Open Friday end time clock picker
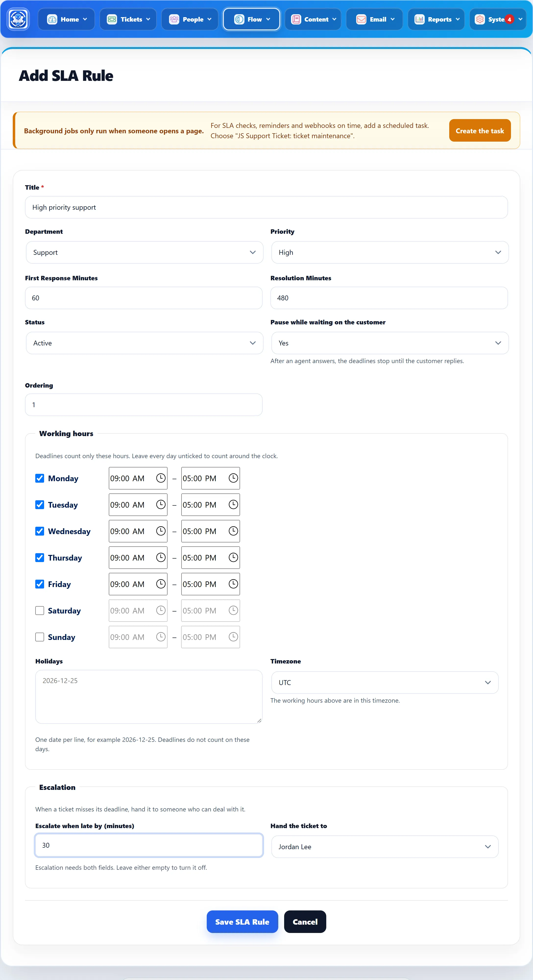The width and height of the screenshot is (533, 980). point(233,584)
